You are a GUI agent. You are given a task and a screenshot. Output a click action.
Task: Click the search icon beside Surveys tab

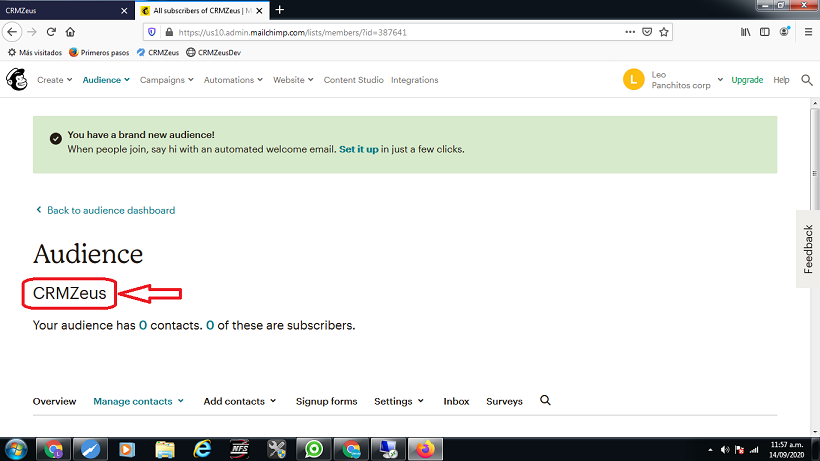click(x=545, y=400)
